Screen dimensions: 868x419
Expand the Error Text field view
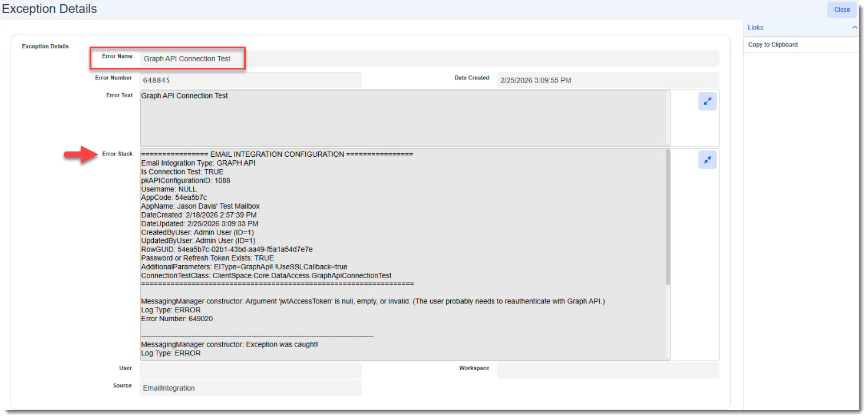707,101
